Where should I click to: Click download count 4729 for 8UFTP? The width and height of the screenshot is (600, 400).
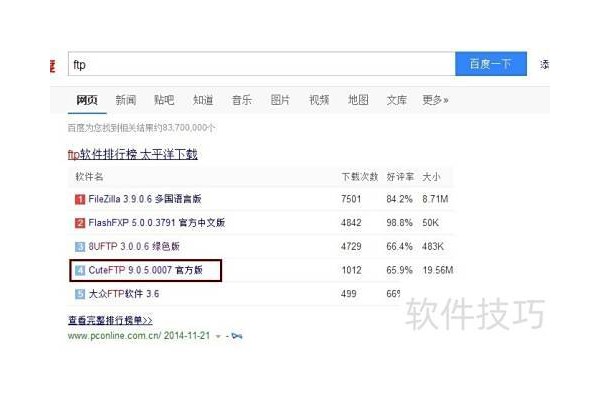[351, 247]
